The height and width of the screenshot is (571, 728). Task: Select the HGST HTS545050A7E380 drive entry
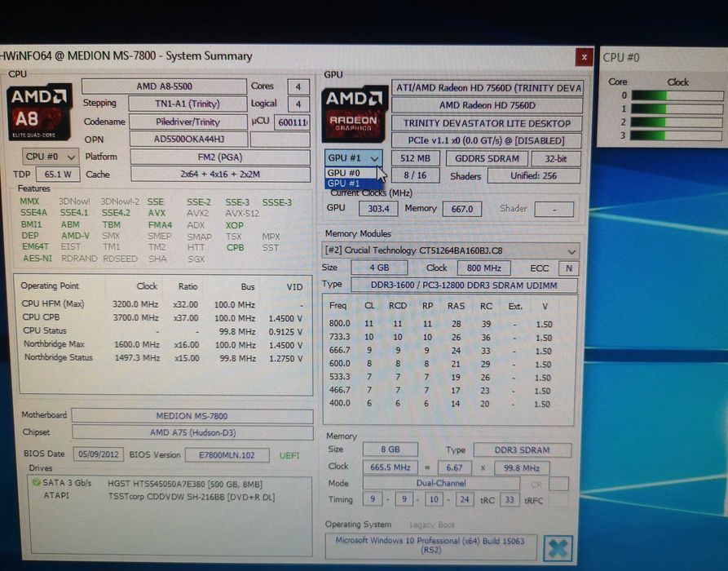(x=185, y=484)
